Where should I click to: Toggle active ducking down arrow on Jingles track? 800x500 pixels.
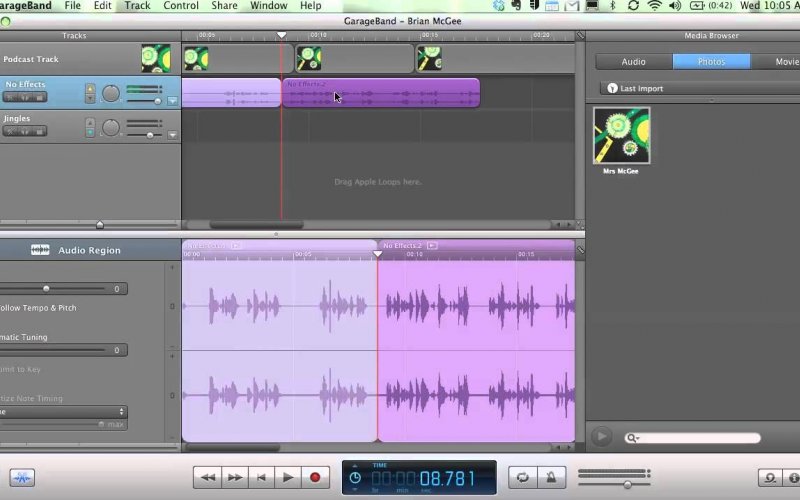(x=90, y=132)
